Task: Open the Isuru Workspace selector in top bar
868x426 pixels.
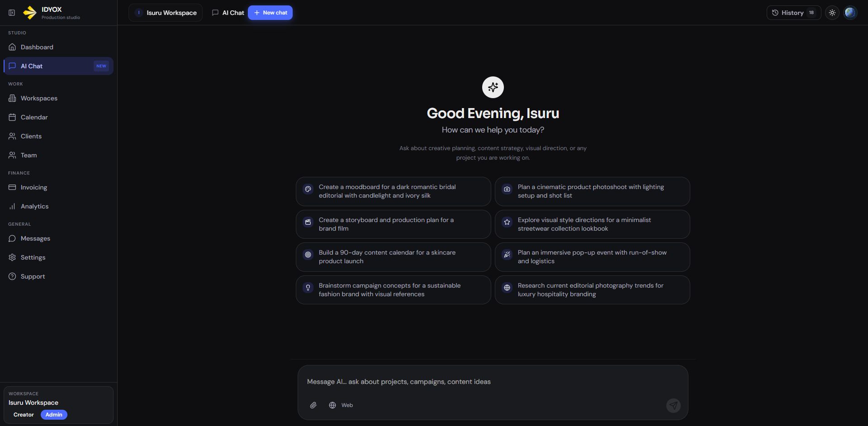Action: [166, 13]
